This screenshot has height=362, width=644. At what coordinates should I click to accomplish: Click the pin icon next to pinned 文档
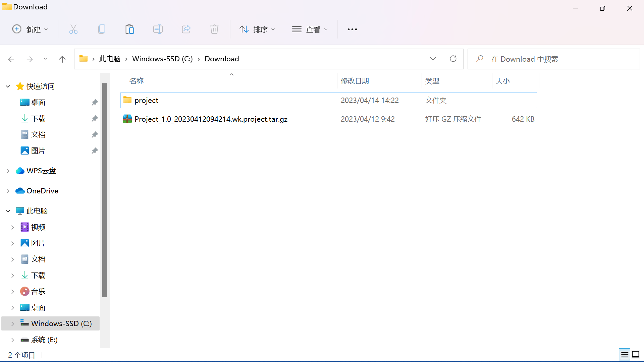pyautogui.click(x=95, y=135)
